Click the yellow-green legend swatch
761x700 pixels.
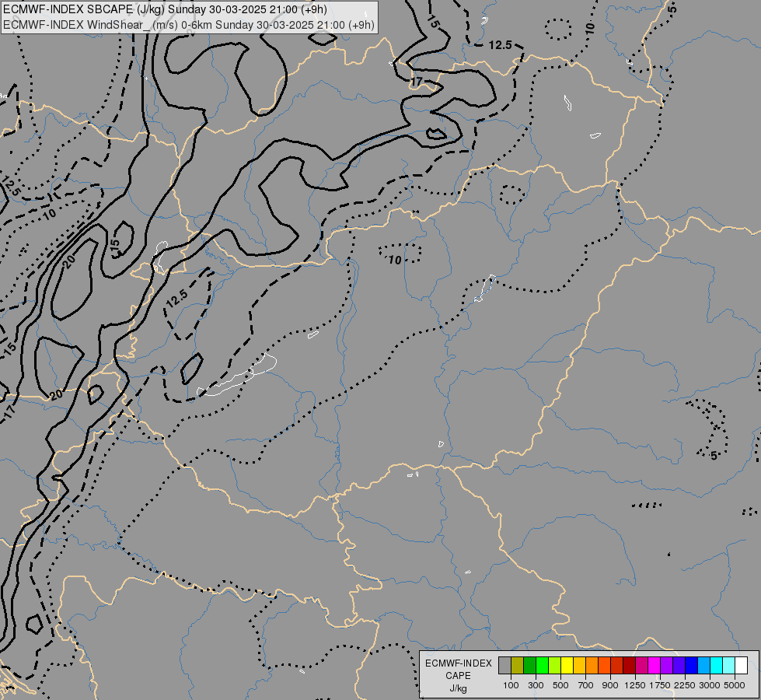point(555,665)
